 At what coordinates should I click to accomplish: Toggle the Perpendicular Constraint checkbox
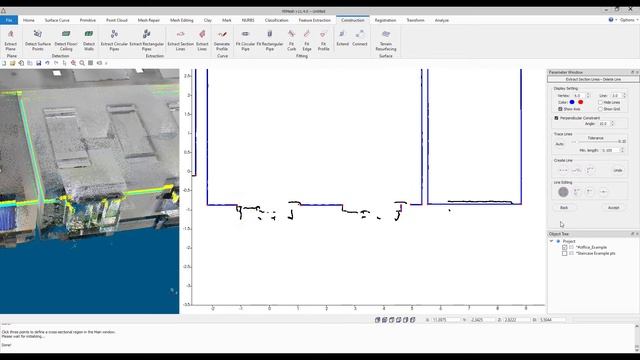click(556, 118)
